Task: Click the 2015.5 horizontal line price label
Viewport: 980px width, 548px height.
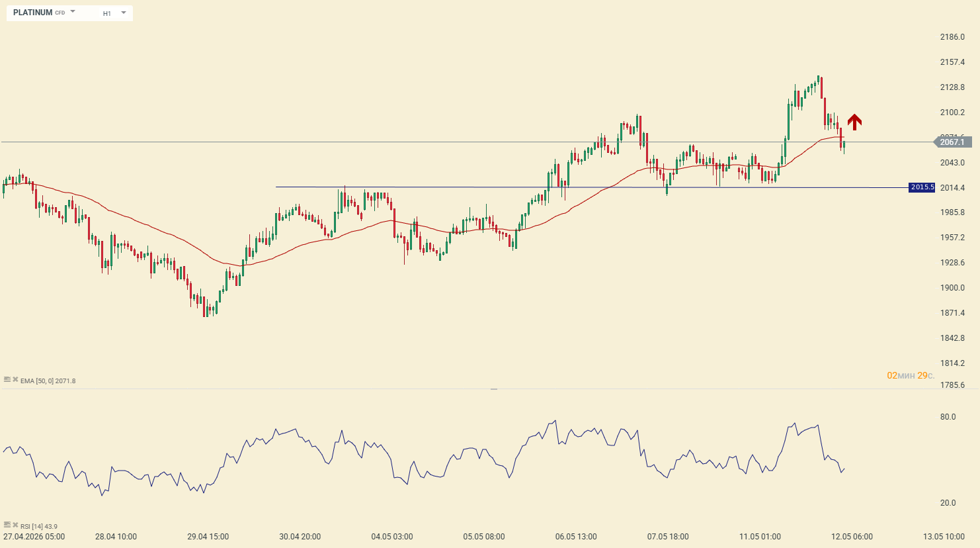Action: 922,187
